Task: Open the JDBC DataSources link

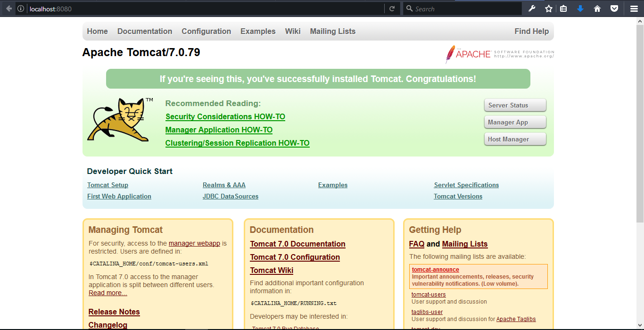Action: point(231,196)
